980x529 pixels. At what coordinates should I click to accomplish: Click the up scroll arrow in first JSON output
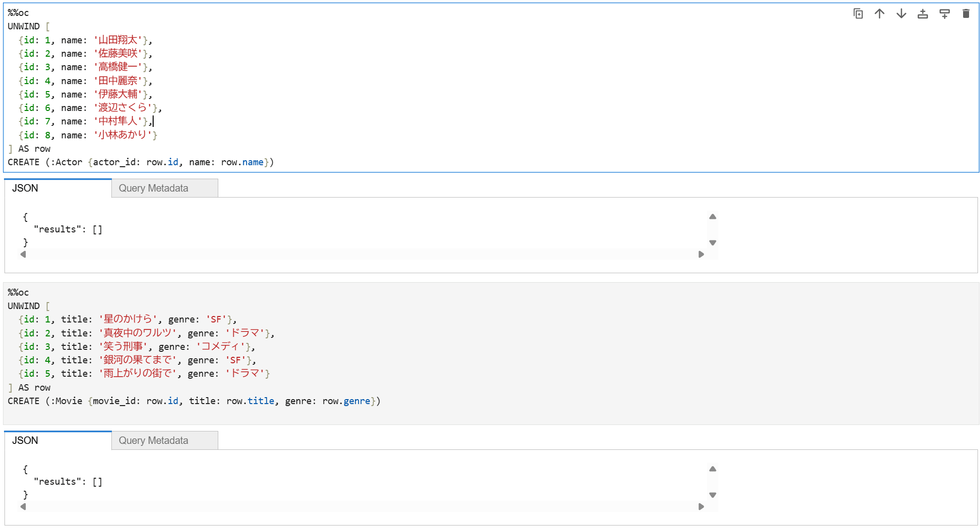tap(713, 216)
